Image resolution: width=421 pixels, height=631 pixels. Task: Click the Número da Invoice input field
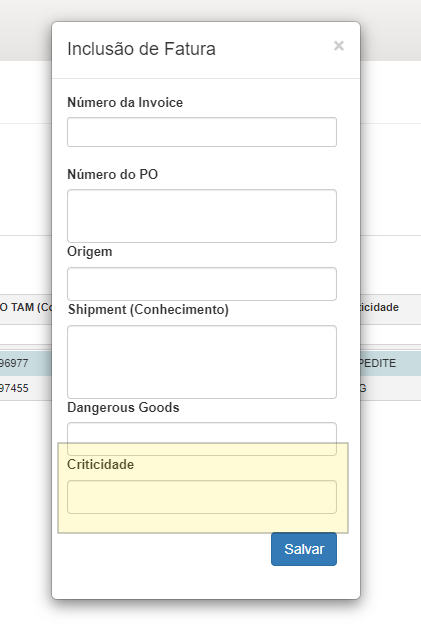202,132
